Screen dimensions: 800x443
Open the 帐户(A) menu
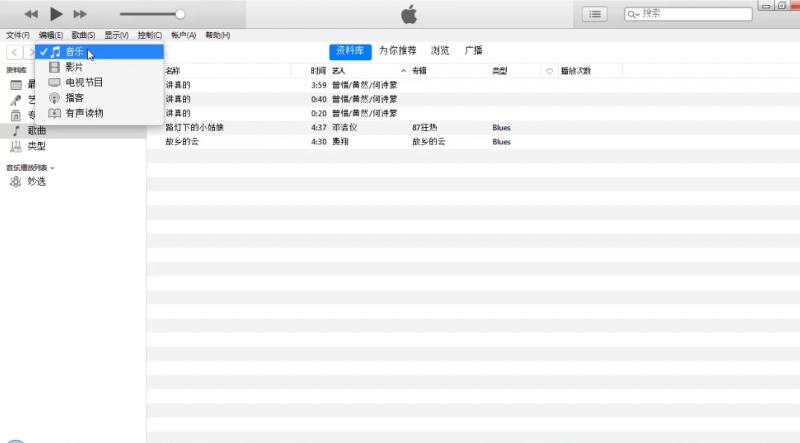click(184, 35)
